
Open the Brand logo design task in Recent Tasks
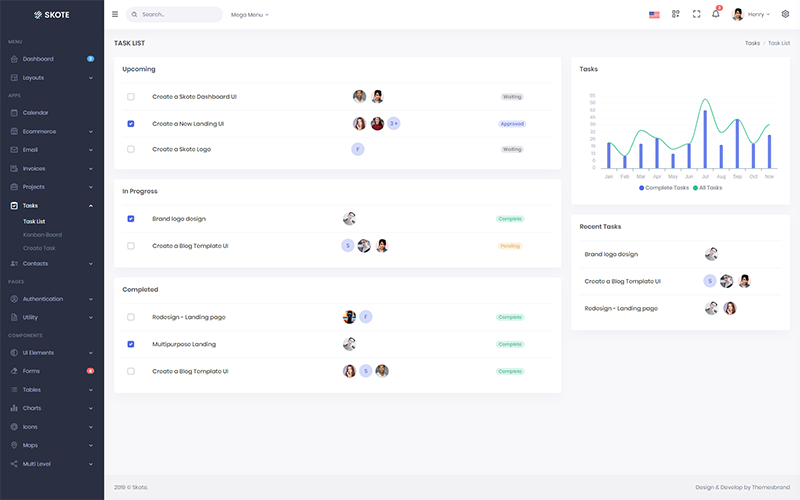tap(611, 254)
